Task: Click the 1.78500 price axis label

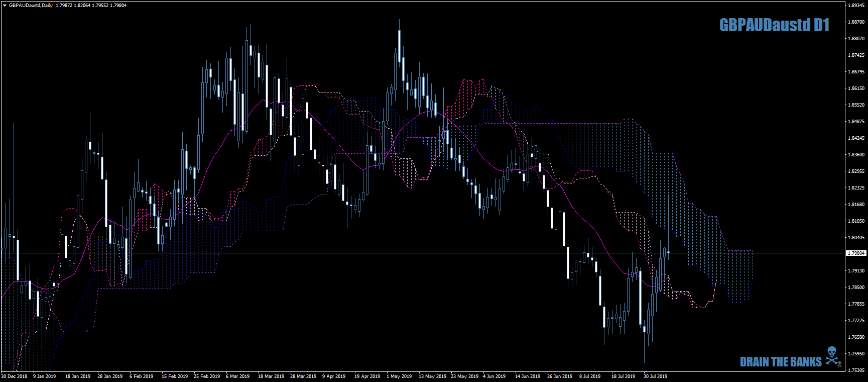Action: [856, 288]
